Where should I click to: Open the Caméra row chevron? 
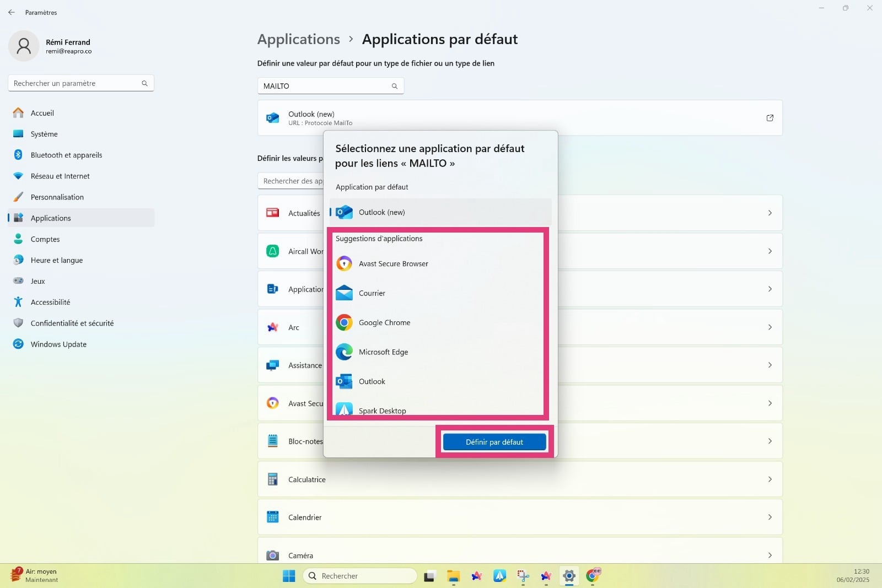(x=770, y=555)
